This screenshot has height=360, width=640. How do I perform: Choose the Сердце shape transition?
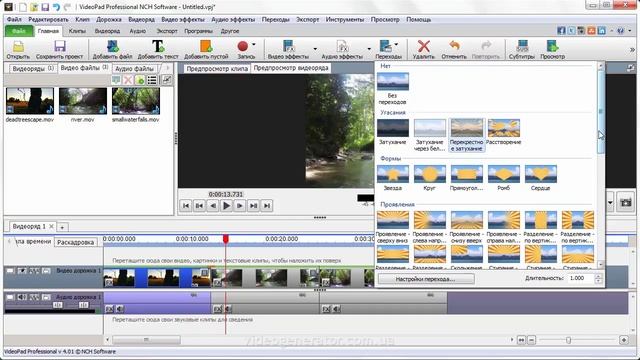click(540, 178)
